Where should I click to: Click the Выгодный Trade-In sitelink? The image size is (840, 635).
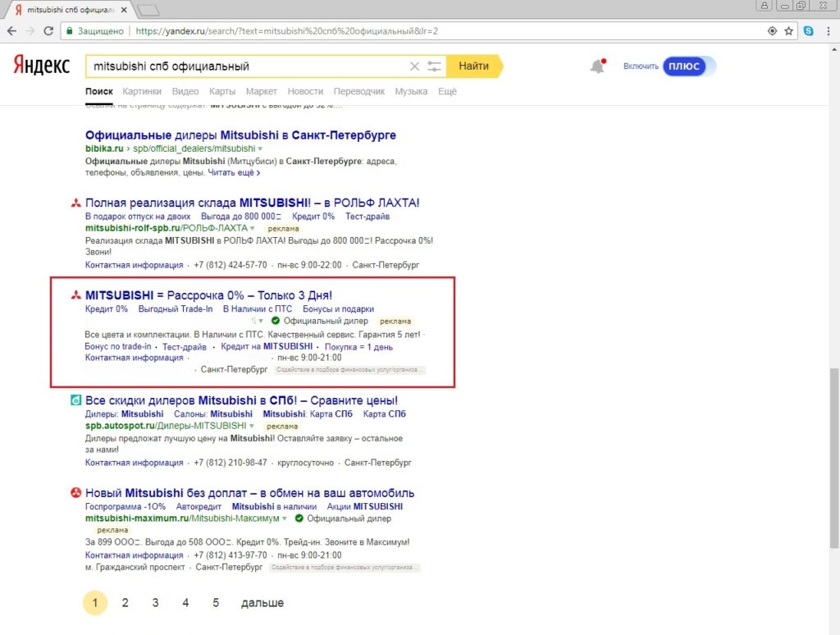point(176,309)
